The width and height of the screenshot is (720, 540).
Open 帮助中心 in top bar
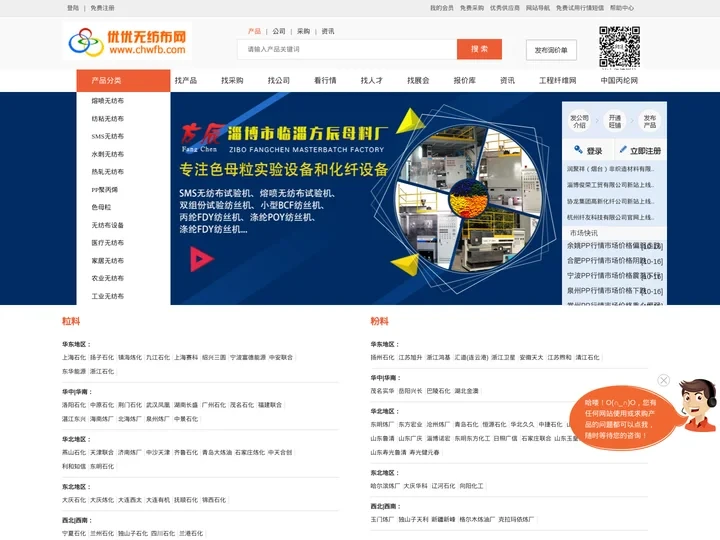pos(622,8)
